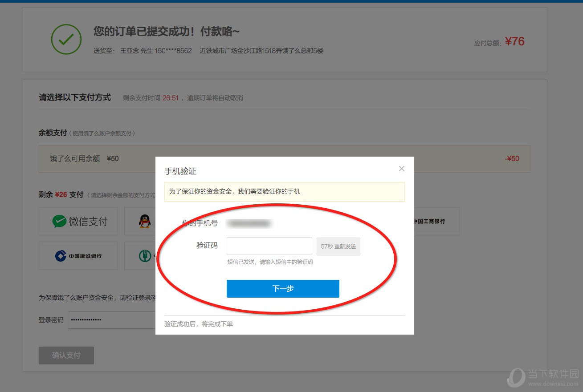Select 微信支付 payment option
Screen dimensions: 583x392
78,221
